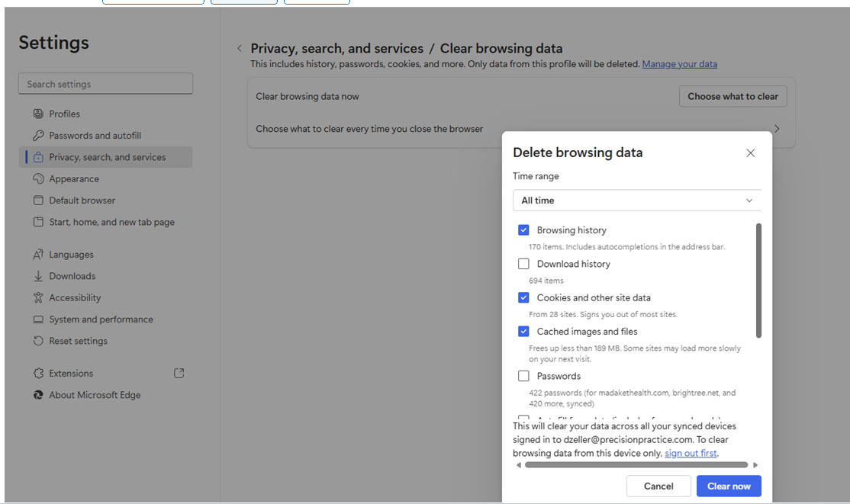Click the Passwords and autofill key icon
Screen dimensions: 850x504
click(38, 136)
